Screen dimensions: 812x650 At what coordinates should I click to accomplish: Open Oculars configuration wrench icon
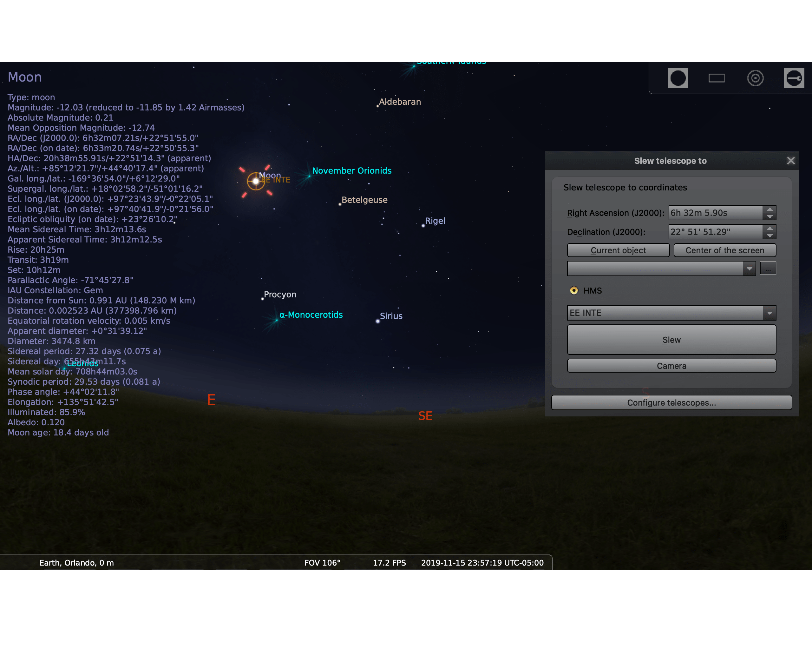(794, 78)
